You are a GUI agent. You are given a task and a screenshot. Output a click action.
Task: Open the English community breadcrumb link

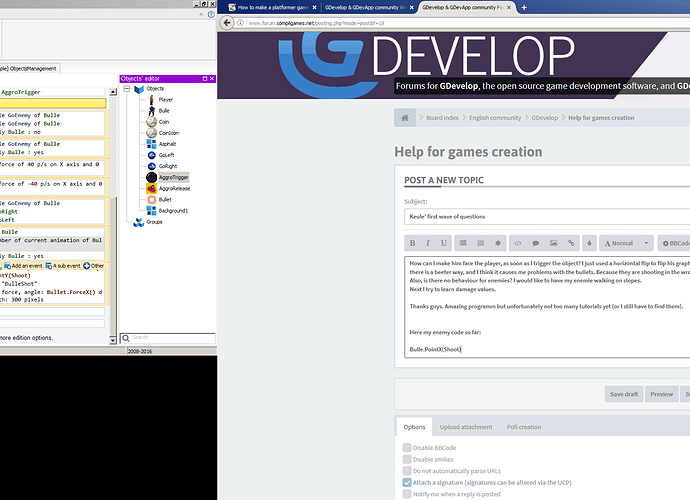pos(495,118)
